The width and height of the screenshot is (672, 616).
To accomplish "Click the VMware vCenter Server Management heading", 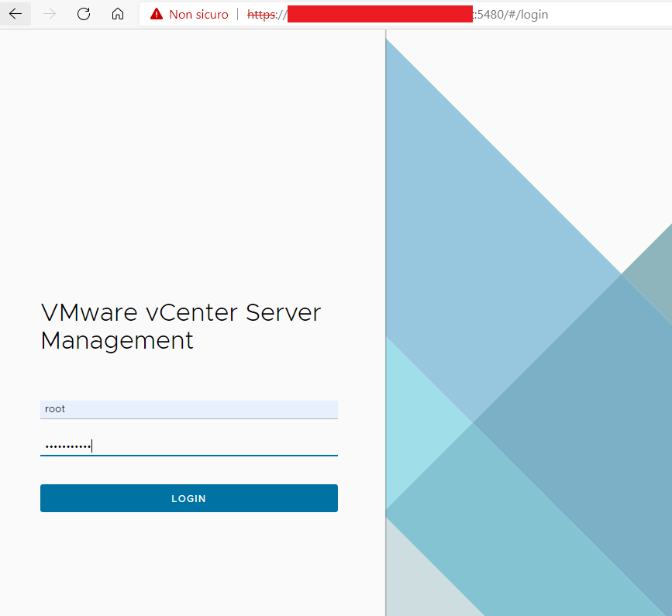I will click(x=181, y=326).
